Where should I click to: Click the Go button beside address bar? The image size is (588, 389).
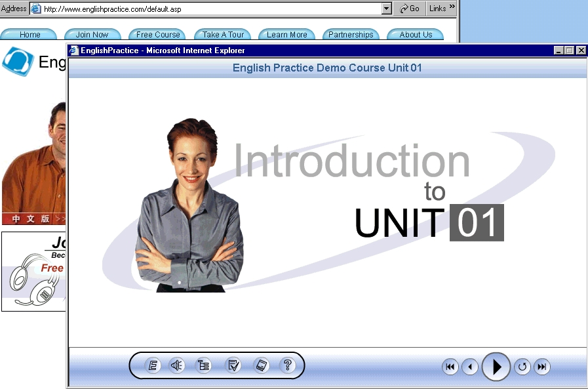coord(410,9)
